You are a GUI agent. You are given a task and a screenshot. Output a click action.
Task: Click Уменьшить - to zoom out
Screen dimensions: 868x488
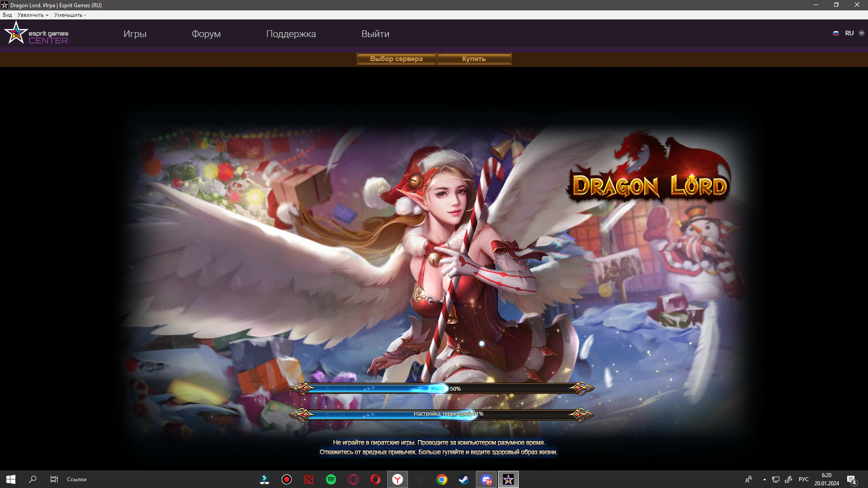coord(70,15)
